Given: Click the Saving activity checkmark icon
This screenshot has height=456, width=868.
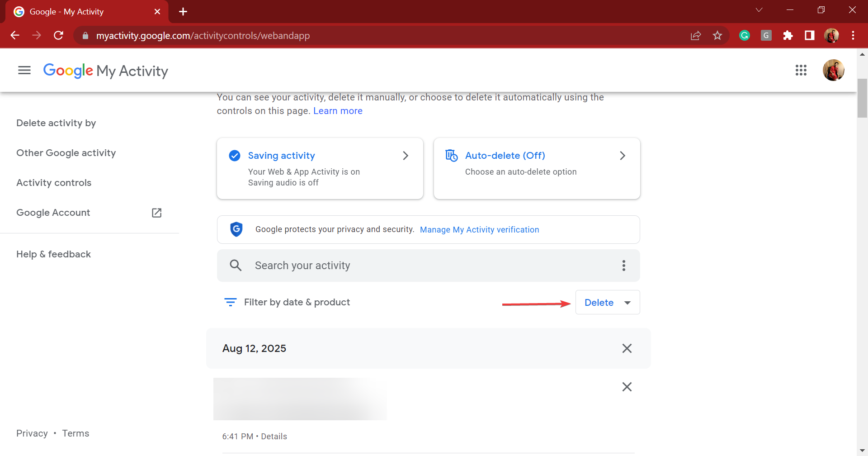Looking at the screenshot, I should pos(235,156).
